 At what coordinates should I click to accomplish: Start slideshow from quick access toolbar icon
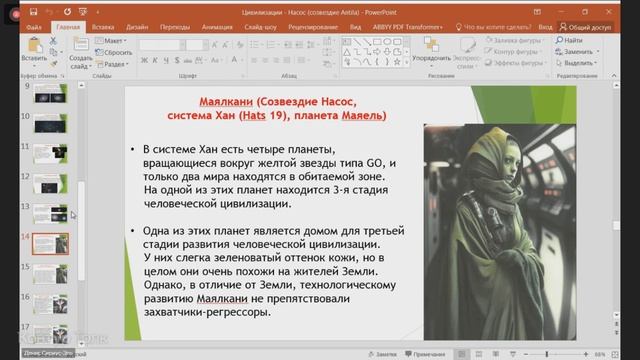pyautogui.click(x=83, y=12)
